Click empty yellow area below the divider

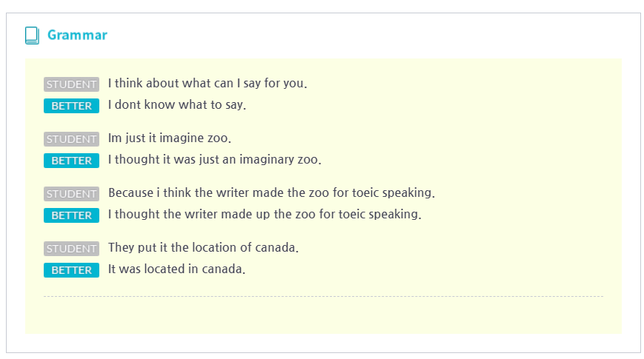point(323,315)
